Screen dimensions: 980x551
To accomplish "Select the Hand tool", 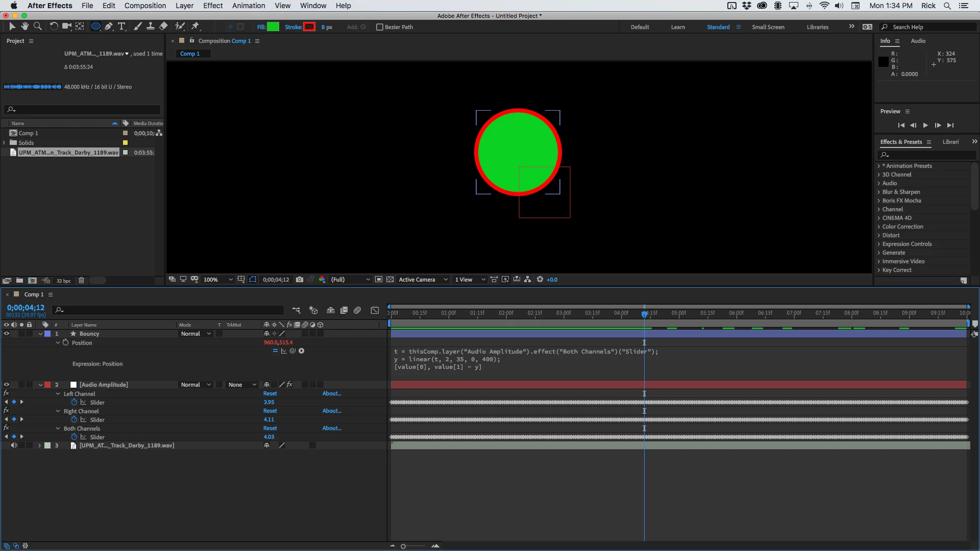I will pos(24,27).
